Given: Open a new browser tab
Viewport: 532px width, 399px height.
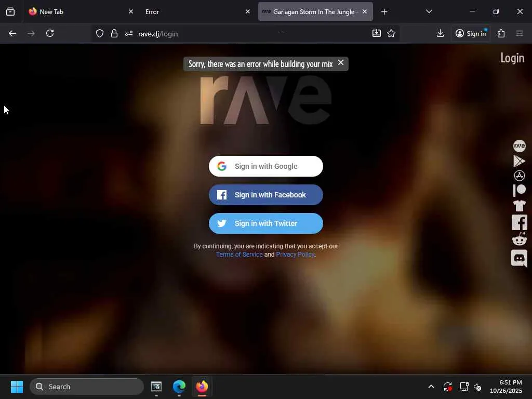Looking at the screenshot, I should click(x=384, y=12).
